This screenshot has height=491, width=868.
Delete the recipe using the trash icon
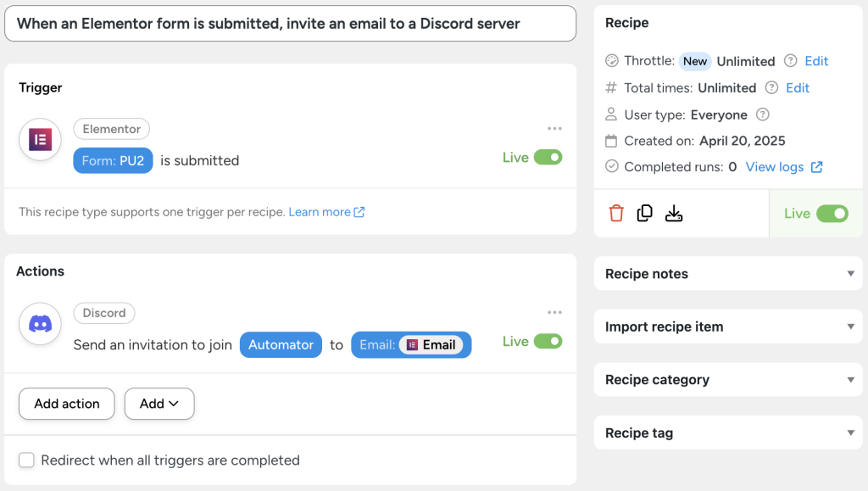point(615,213)
